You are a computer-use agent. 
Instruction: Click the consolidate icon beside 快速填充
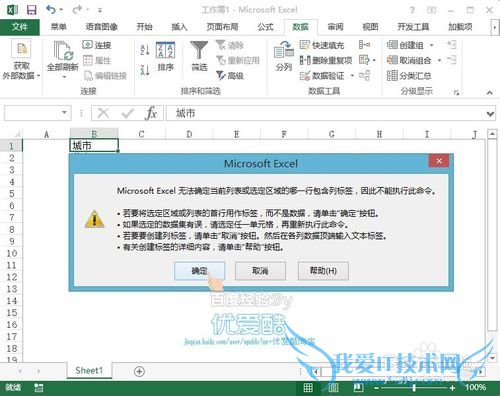pos(364,44)
